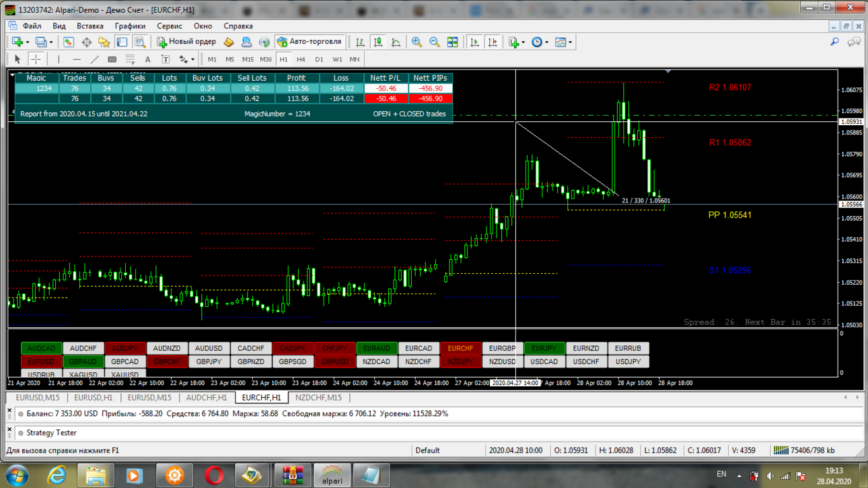Switch chart to bar chart mode
The height and width of the screenshot is (488, 868).
(361, 42)
